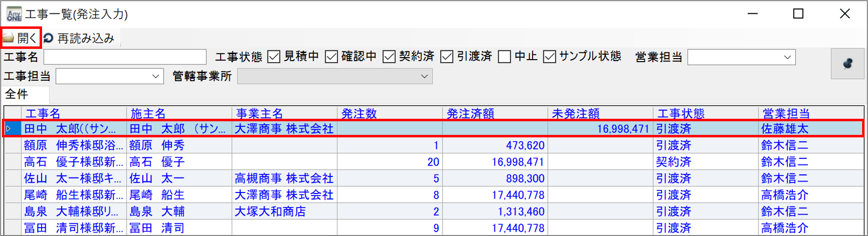
Task: Uncheck the サンプル状態 checkbox
Action: [550, 57]
